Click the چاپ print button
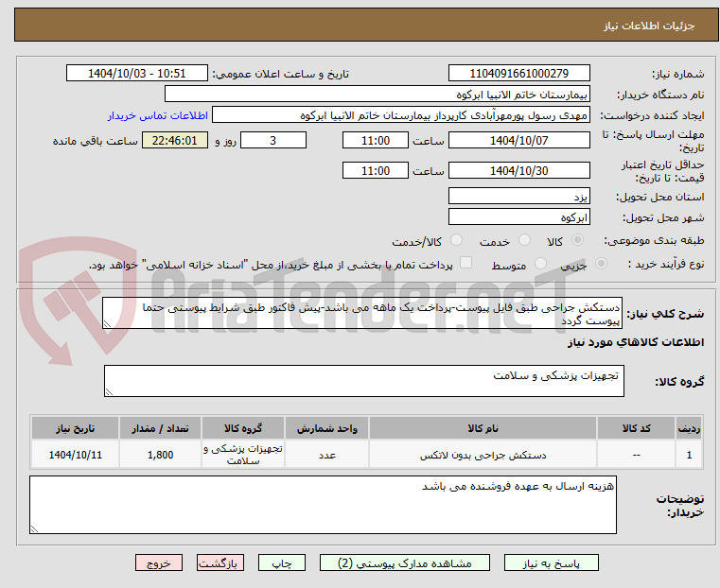720x588 pixels. [282, 562]
